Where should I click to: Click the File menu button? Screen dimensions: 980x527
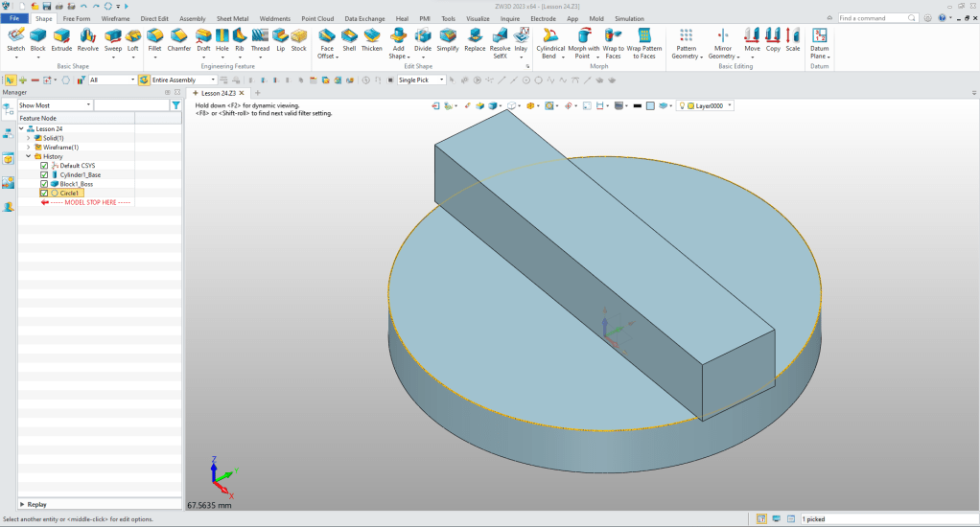coord(14,18)
